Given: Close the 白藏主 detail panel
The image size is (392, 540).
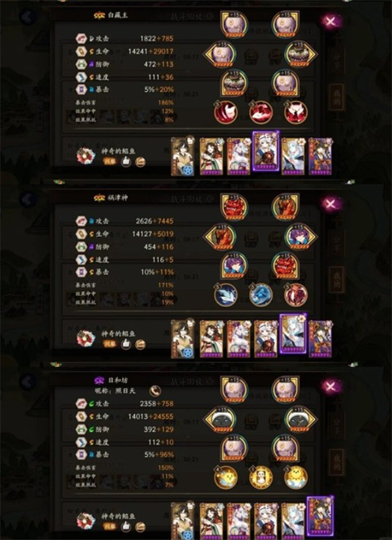Looking at the screenshot, I should [x=331, y=22].
